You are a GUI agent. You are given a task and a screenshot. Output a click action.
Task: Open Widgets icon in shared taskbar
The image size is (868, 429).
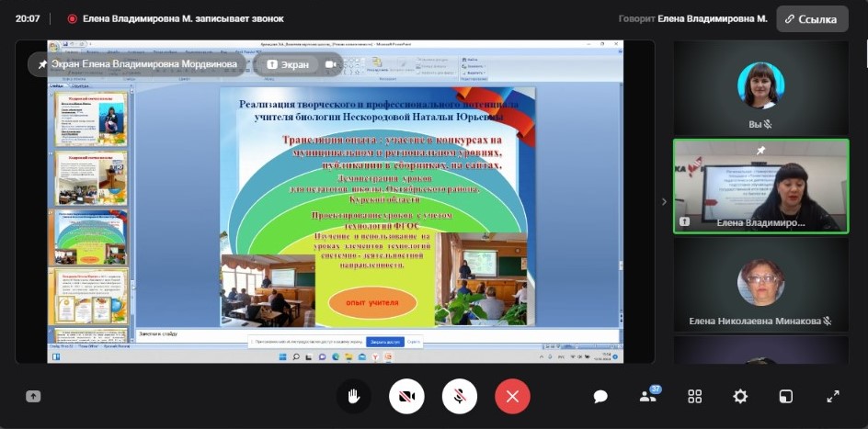[56, 357]
